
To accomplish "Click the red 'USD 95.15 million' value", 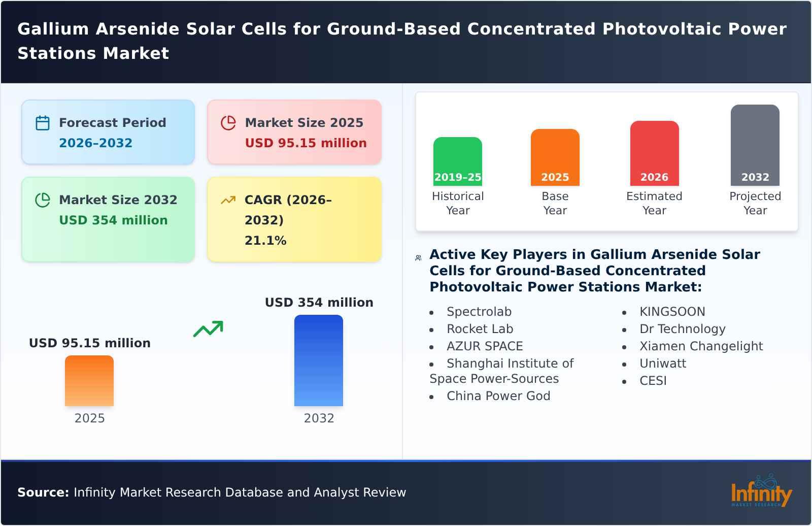I will click(306, 143).
